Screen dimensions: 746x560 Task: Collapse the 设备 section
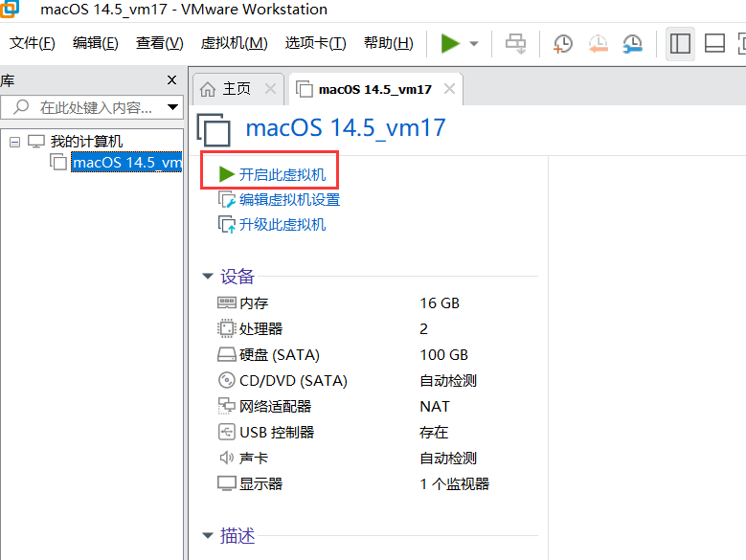pyautogui.click(x=208, y=277)
